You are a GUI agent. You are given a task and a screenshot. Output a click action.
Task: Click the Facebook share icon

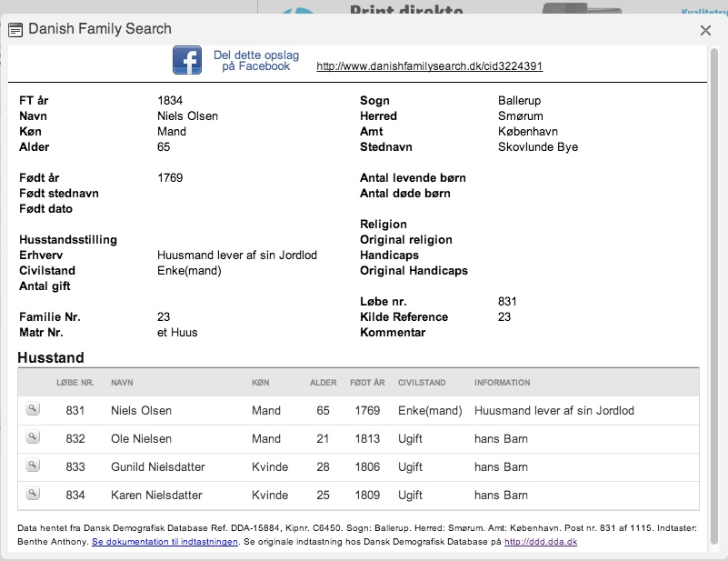click(x=187, y=60)
